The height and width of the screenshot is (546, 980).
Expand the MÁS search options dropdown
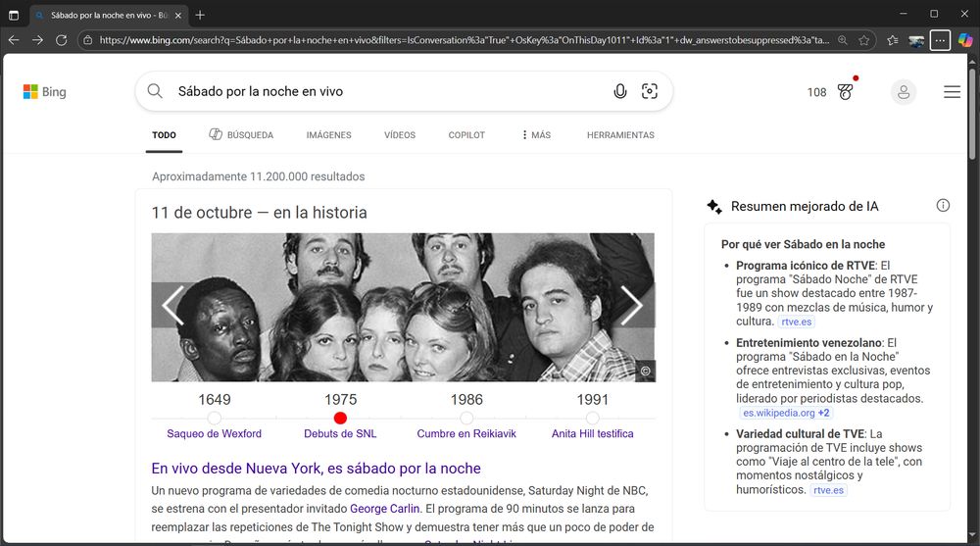[535, 135]
